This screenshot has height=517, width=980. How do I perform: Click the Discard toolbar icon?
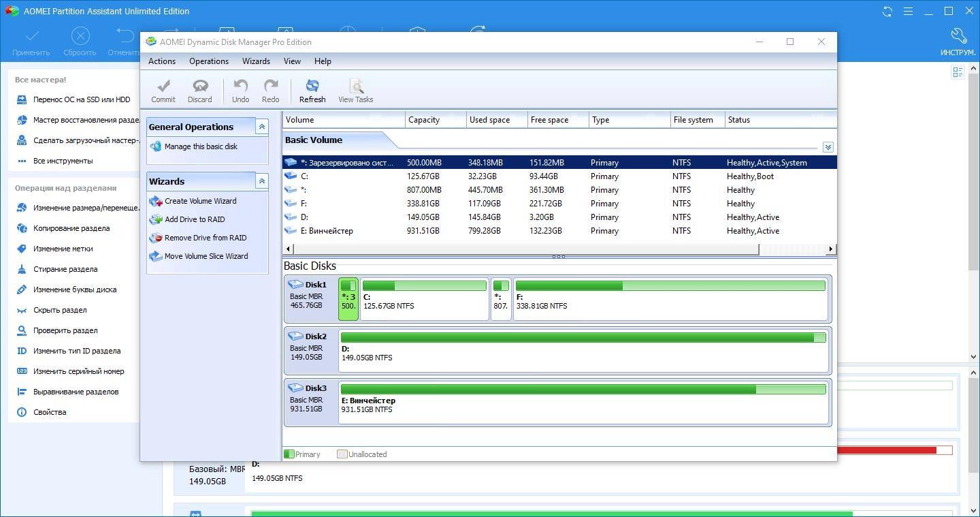click(x=200, y=86)
